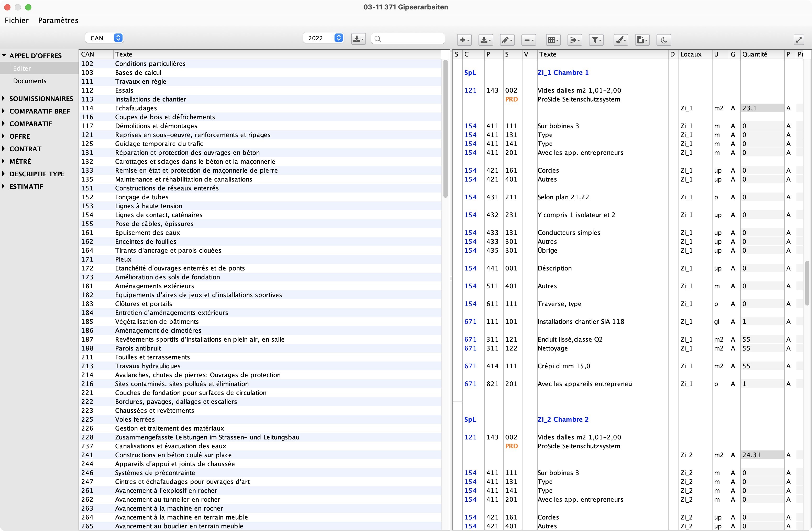
Task: Expand the DESCRIPTIF TYPE section
Action: 3,173
